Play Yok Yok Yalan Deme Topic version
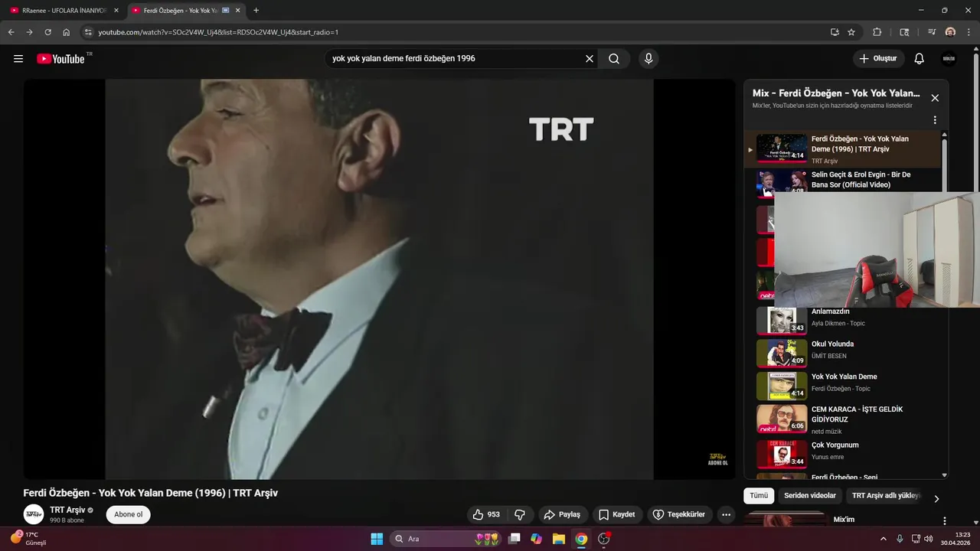 (x=842, y=386)
